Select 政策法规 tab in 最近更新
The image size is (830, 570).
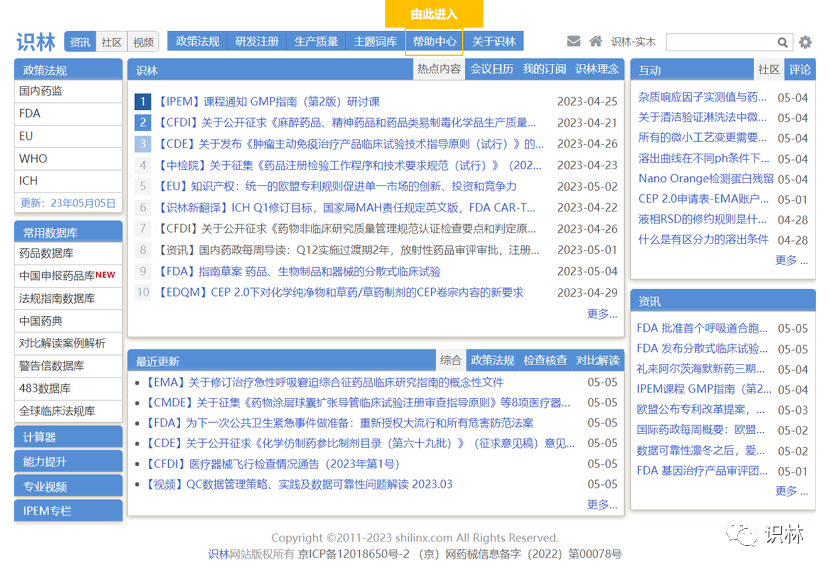[492, 360]
